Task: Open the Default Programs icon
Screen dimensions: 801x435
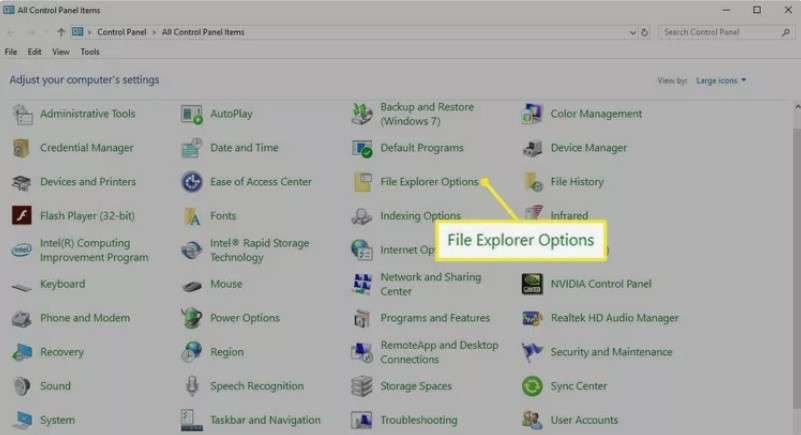Action: coord(362,148)
